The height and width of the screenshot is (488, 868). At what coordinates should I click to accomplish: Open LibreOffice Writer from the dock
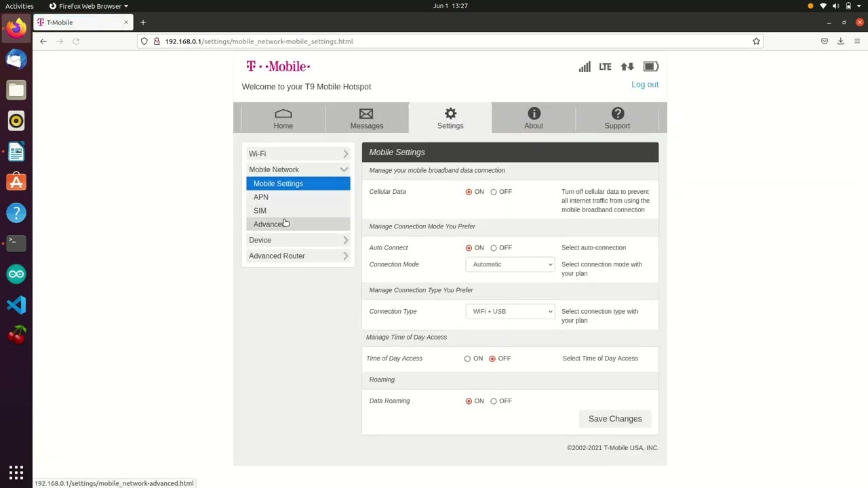(16, 152)
